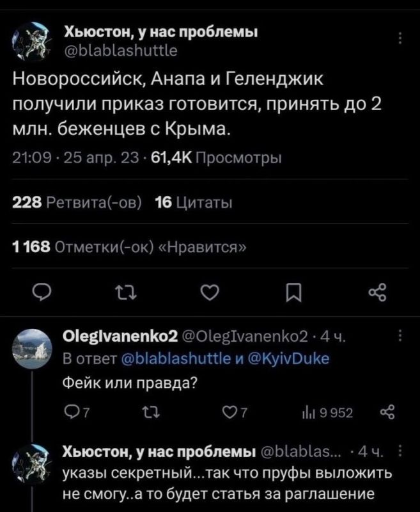The image size is (420, 512).
Task: Toggle retweet on the main tweet
Action: click(125, 292)
